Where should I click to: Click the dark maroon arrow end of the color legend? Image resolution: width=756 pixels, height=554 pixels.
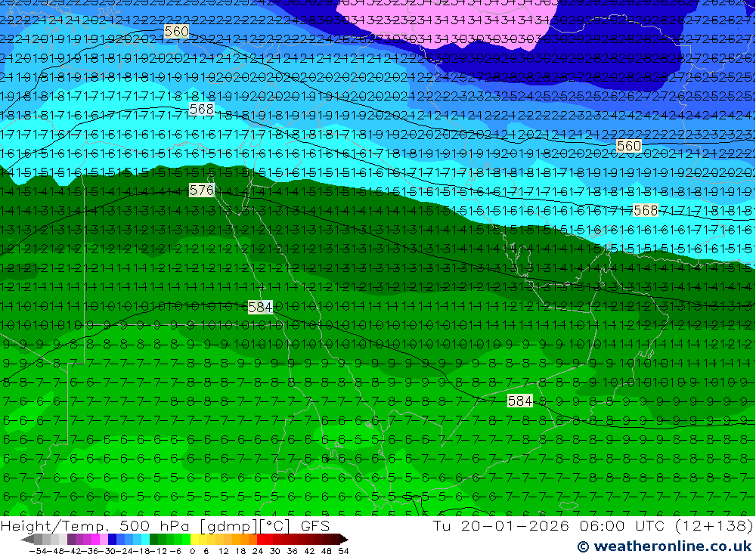coord(344,539)
